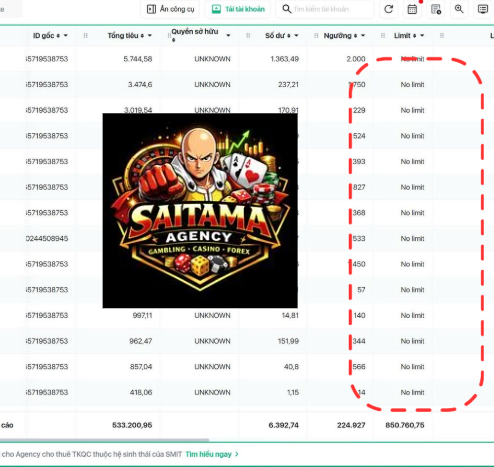Click the Tìm kiếm tài khoản search field
The image size is (494, 467).
325,9
